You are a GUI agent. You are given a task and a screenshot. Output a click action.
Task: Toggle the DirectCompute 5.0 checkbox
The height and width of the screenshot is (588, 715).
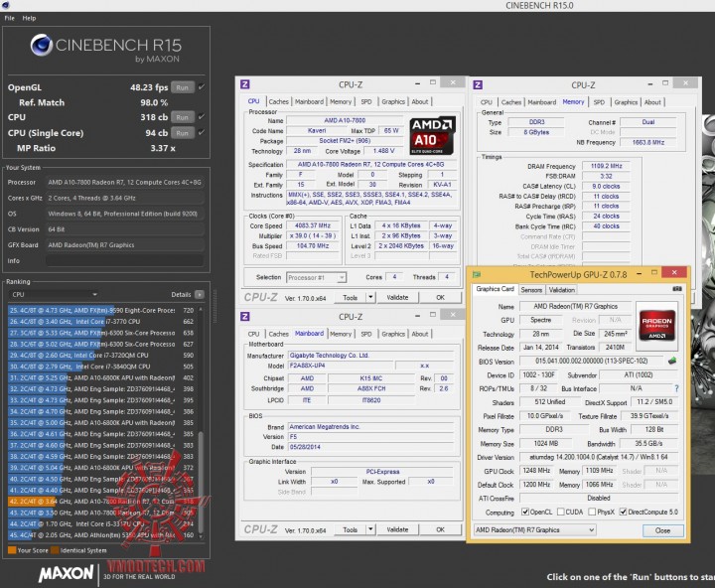623,512
